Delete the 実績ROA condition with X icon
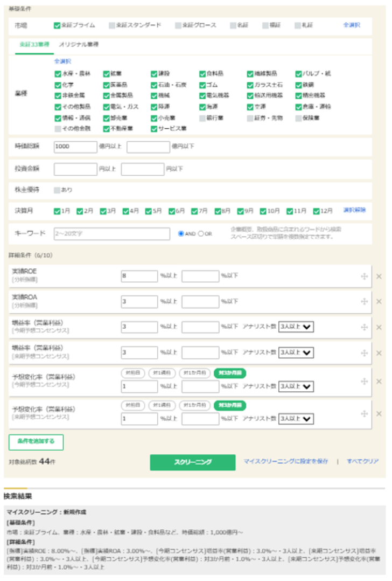 point(379,301)
